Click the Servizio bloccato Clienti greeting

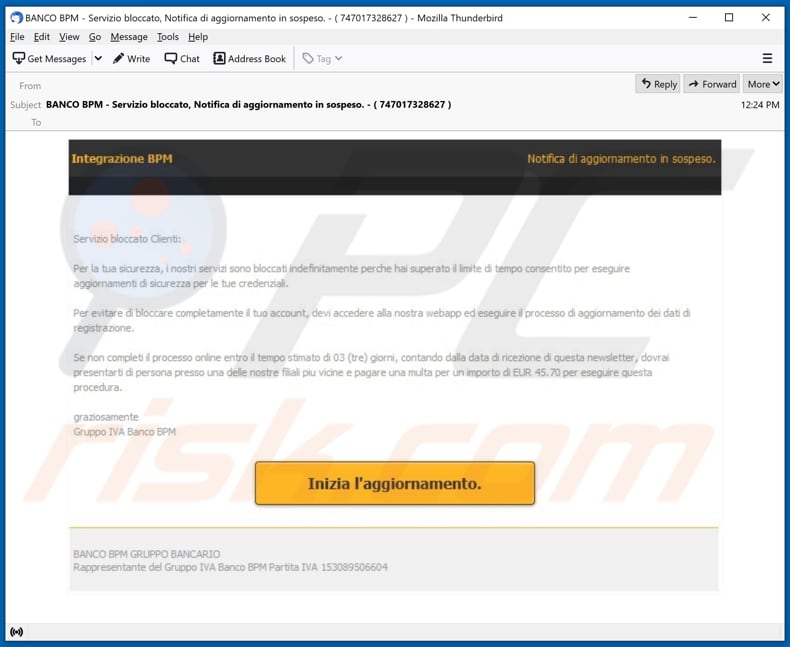click(127, 239)
